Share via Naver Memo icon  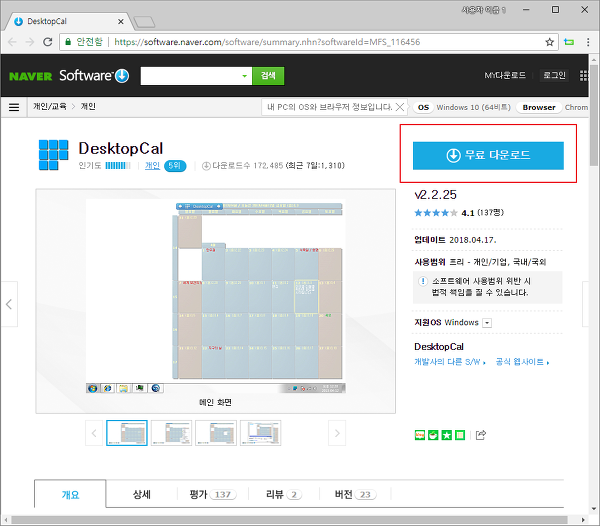tap(460, 435)
